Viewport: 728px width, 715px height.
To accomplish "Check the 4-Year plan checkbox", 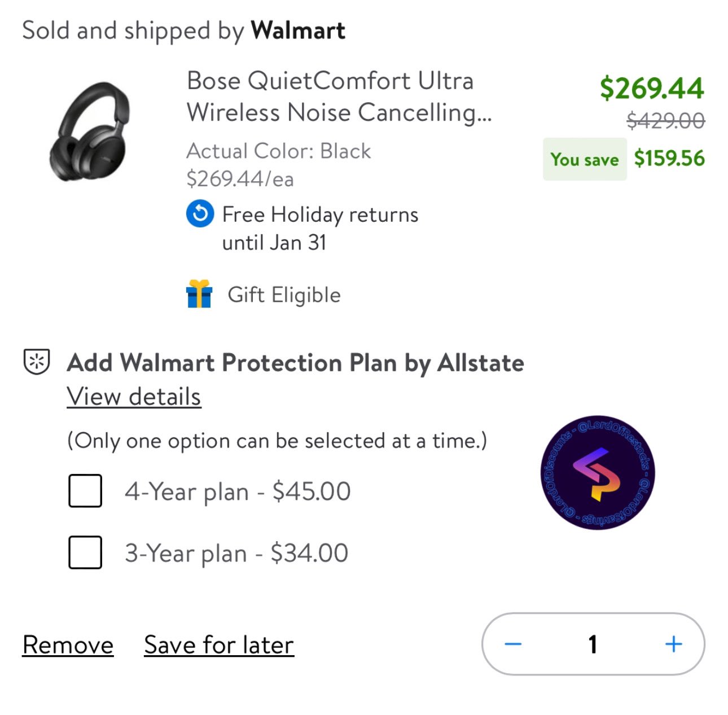I will [85, 491].
